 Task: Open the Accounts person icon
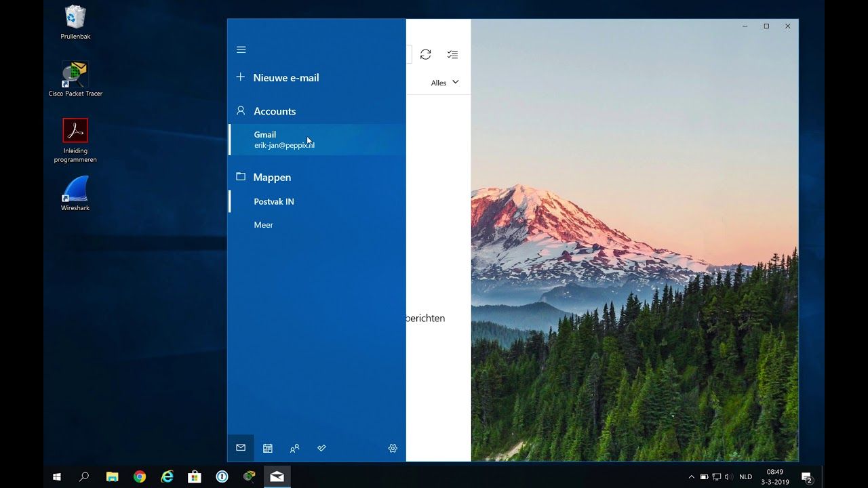pos(241,110)
